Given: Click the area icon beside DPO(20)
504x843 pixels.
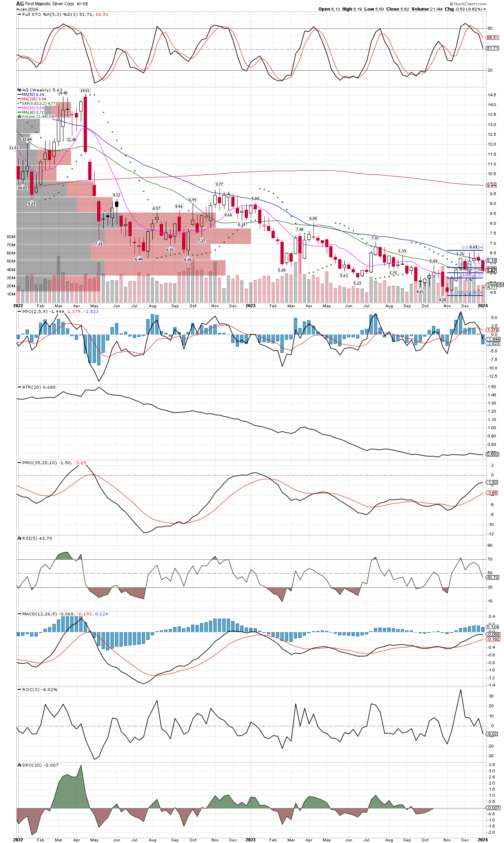Looking at the screenshot, I should coord(19,765).
